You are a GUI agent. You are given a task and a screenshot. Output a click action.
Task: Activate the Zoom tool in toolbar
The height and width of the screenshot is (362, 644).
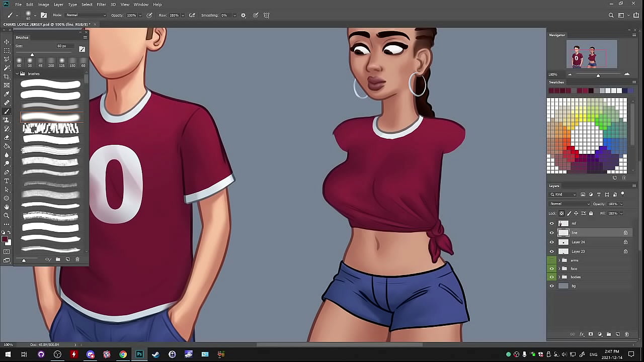(x=7, y=216)
